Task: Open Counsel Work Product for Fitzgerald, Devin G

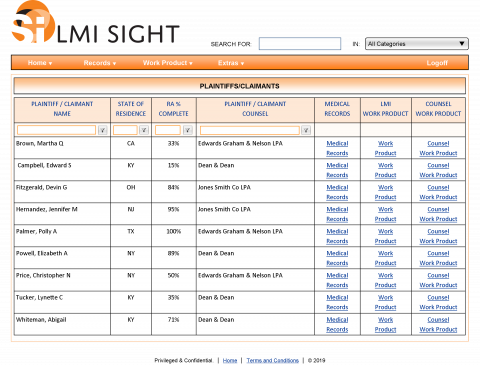Action: pos(438,192)
